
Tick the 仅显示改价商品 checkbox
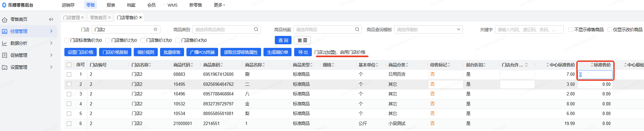click(610, 30)
